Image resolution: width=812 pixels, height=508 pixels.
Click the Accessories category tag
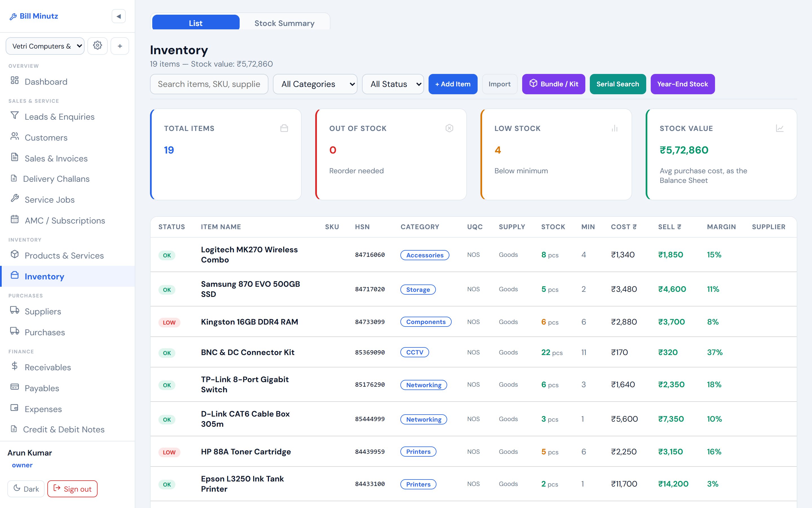tap(425, 255)
